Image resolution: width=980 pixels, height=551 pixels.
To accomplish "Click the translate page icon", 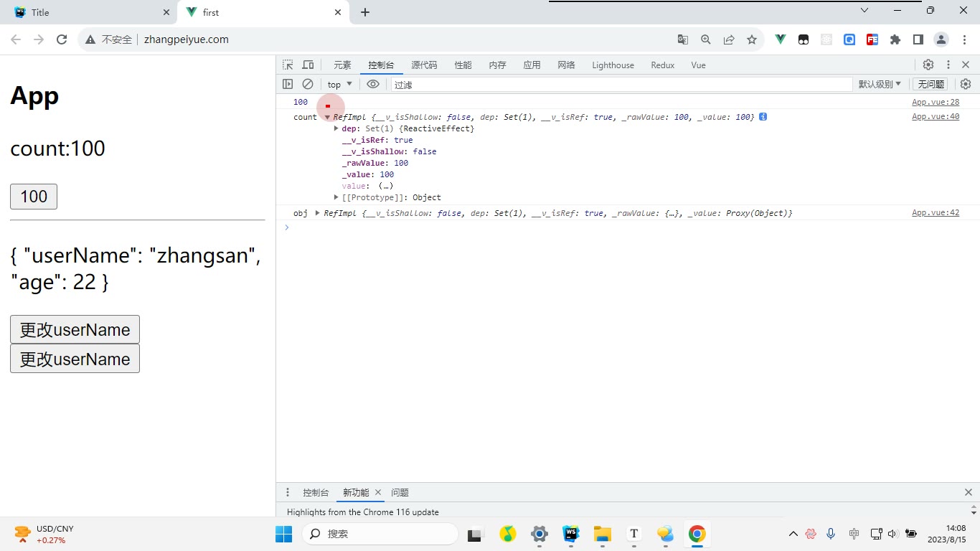I will 683,39.
